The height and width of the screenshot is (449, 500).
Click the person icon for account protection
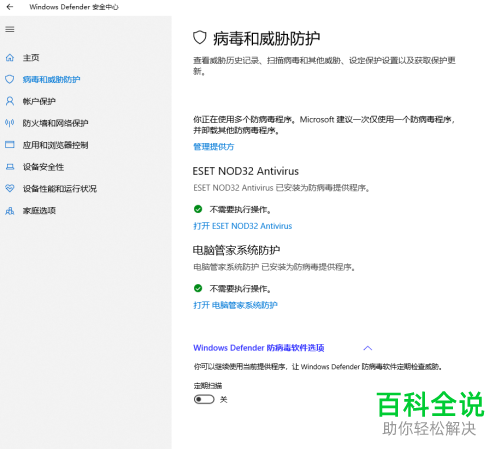10,101
